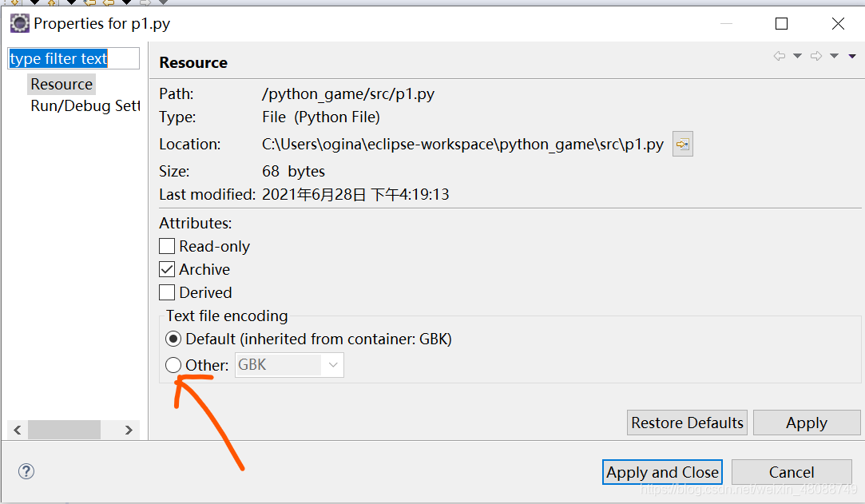Click the Apply and Close button
865x504 pixels.
[x=662, y=472]
